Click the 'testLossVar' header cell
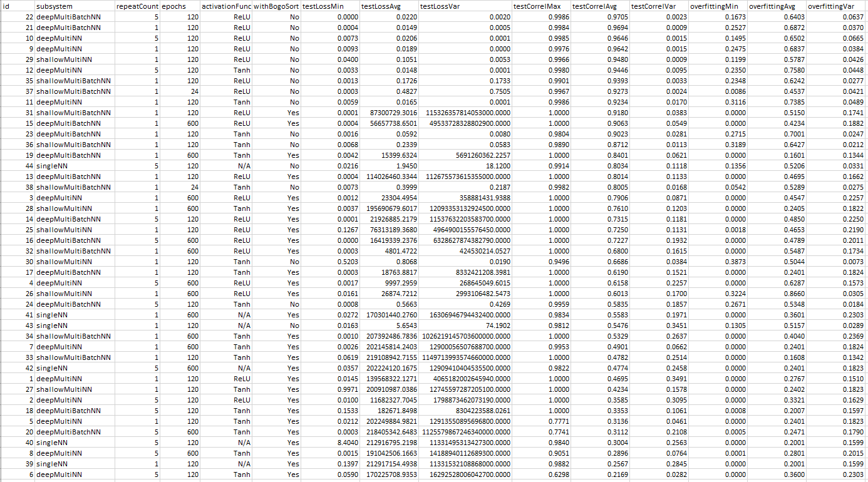The width and height of the screenshot is (868, 482). [x=464, y=6]
